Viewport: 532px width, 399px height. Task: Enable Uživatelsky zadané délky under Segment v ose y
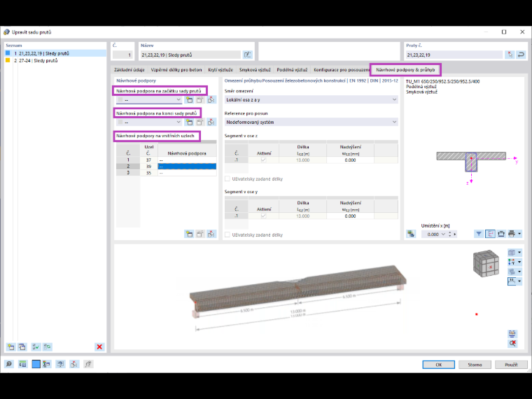(227, 234)
